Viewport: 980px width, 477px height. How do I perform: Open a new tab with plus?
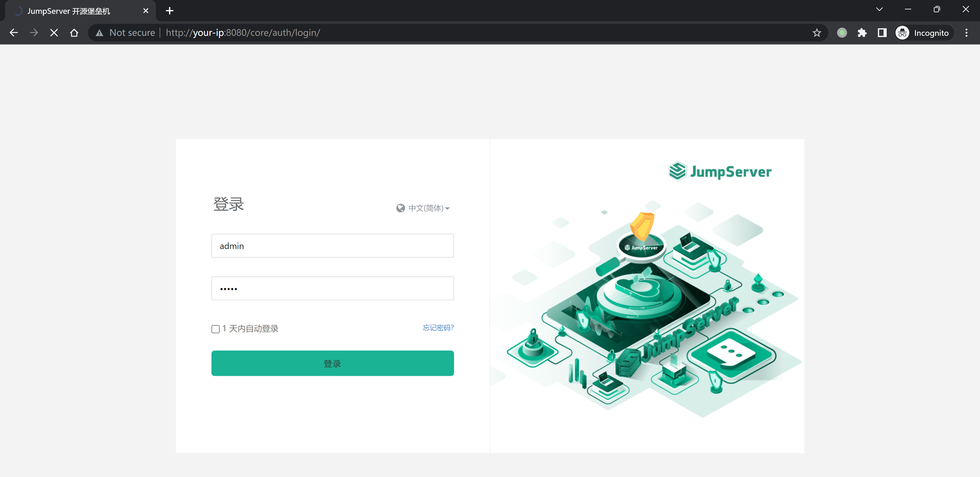(170, 11)
